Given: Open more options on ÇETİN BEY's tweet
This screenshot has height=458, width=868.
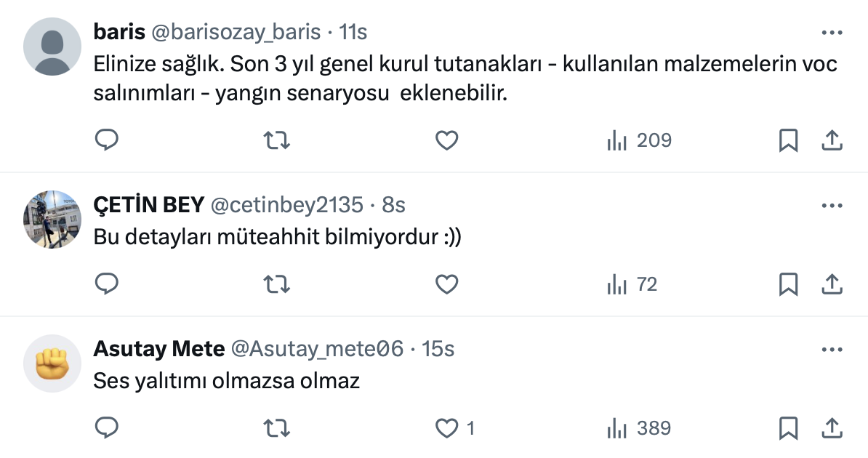Looking at the screenshot, I should pyautogui.click(x=831, y=206).
